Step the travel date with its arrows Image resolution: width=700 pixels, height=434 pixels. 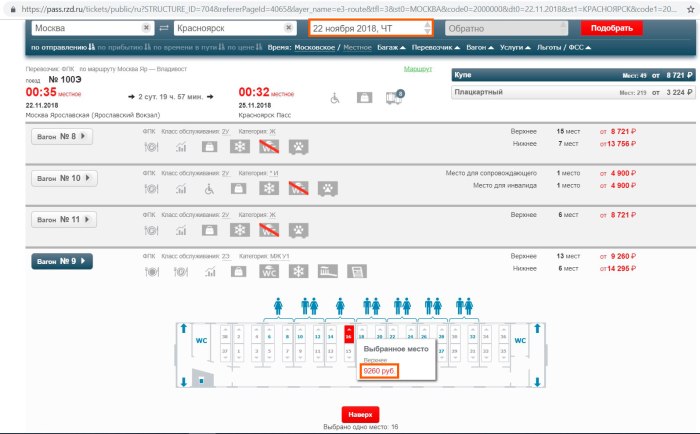pyautogui.click(x=427, y=28)
